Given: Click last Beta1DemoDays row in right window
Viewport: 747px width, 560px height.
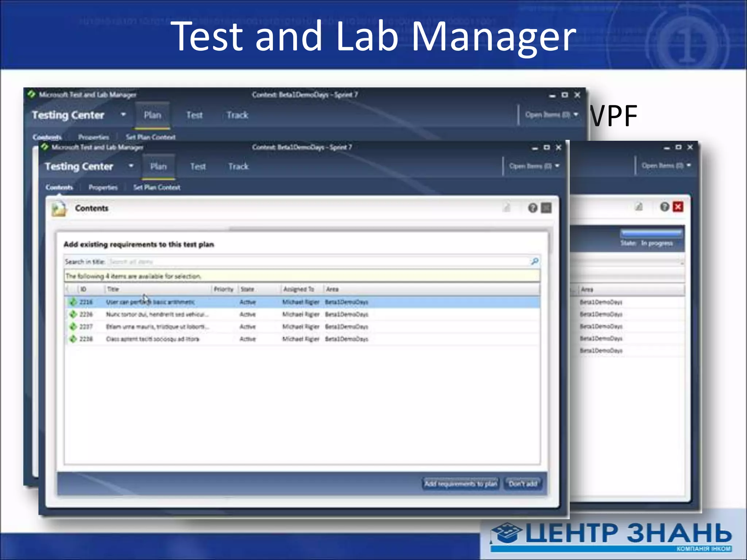Looking at the screenshot, I should 601,351.
